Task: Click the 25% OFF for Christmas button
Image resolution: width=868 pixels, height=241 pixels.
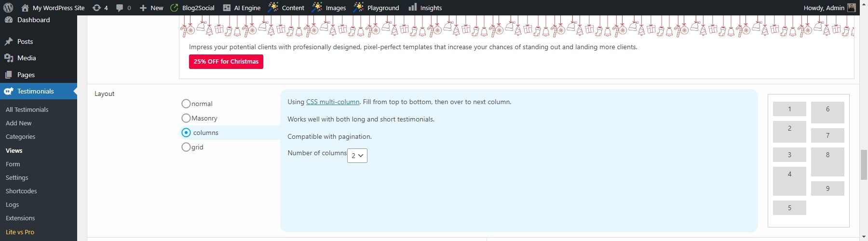Action: pyautogui.click(x=226, y=62)
